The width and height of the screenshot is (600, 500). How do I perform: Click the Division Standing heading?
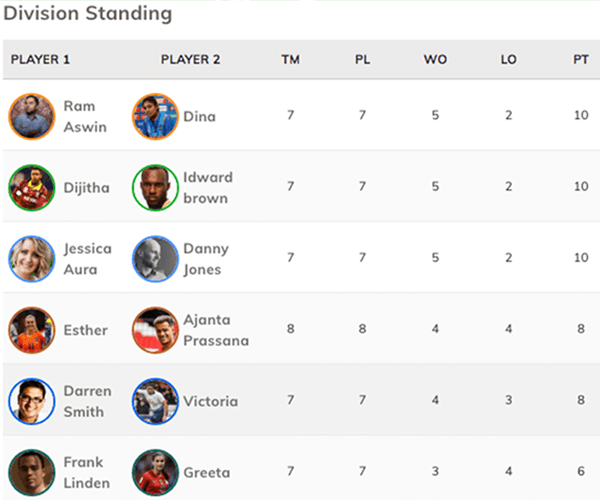tap(88, 14)
